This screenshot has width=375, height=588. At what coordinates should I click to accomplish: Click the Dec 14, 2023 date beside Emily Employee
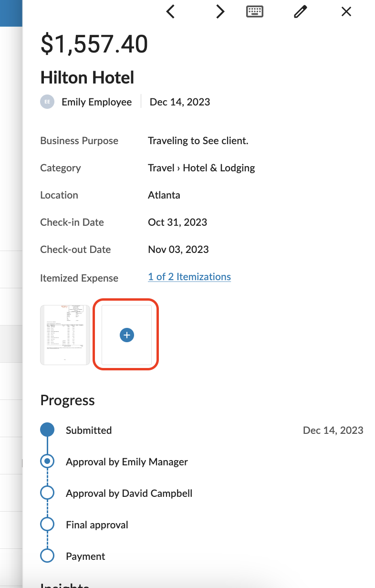point(180,102)
